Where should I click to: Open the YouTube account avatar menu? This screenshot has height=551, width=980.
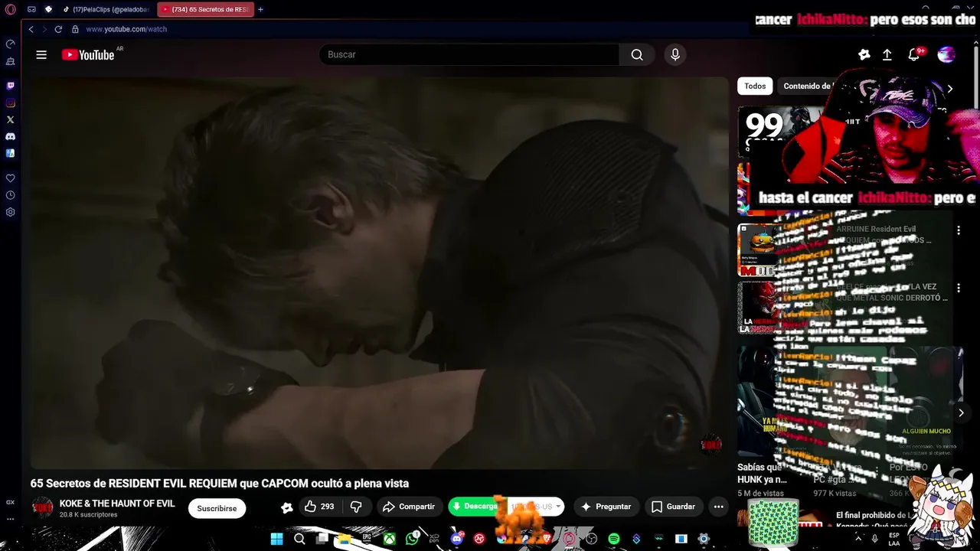(x=946, y=54)
